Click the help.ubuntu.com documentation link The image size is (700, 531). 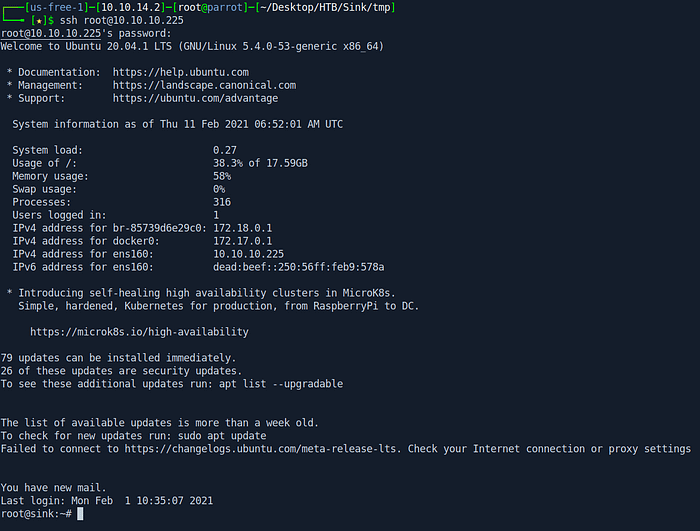tap(180, 72)
